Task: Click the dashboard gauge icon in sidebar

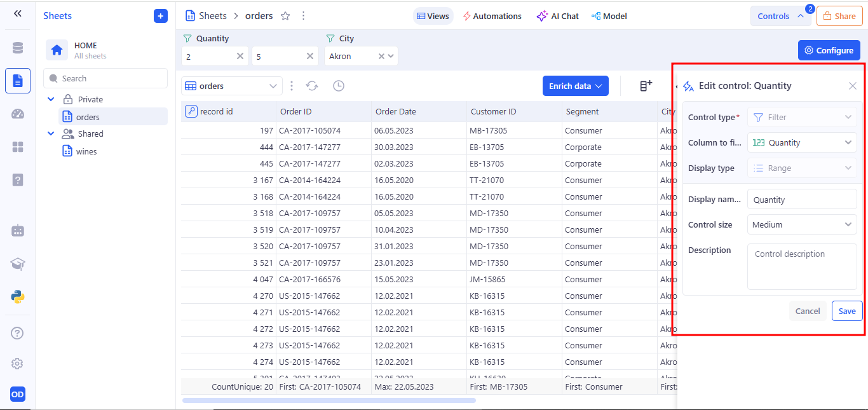Action: [x=17, y=114]
